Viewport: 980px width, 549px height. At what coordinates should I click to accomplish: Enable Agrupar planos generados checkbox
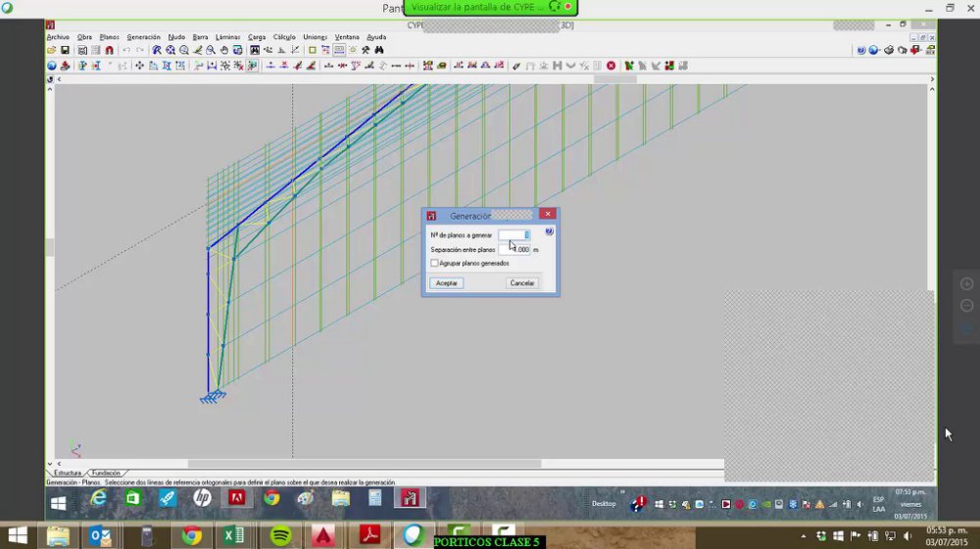point(434,264)
